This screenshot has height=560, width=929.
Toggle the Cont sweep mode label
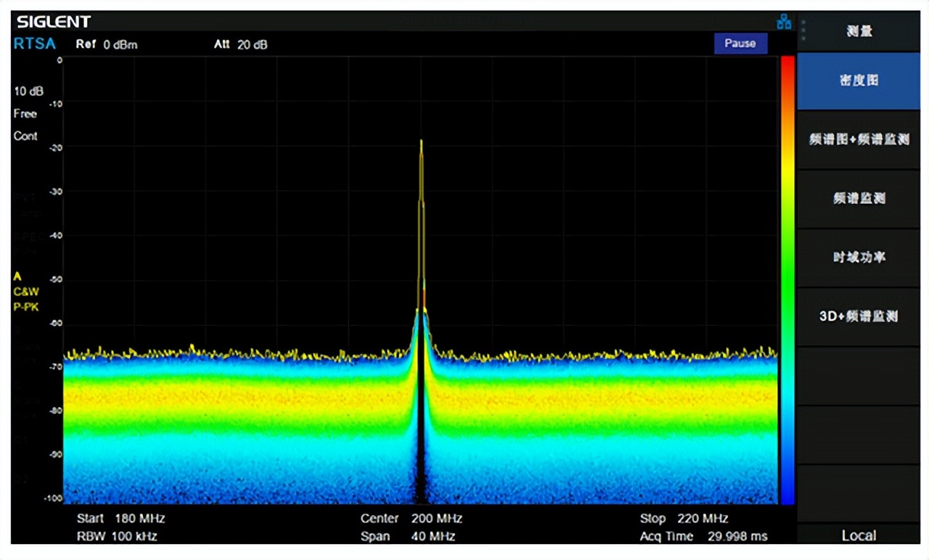(x=25, y=136)
